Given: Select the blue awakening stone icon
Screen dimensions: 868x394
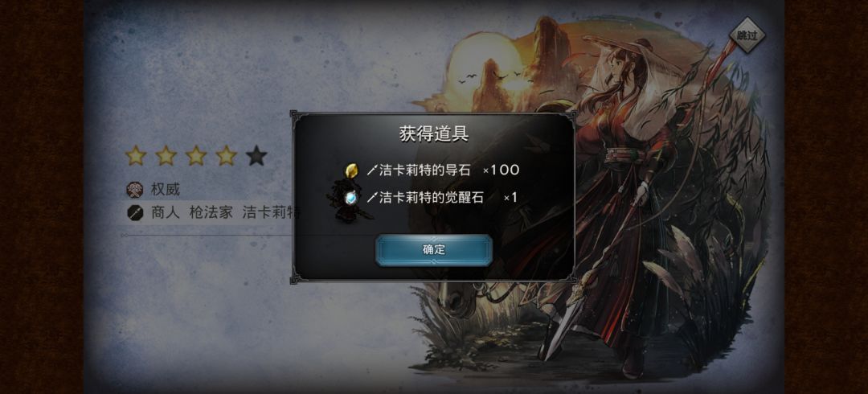Looking at the screenshot, I should (x=351, y=198).
